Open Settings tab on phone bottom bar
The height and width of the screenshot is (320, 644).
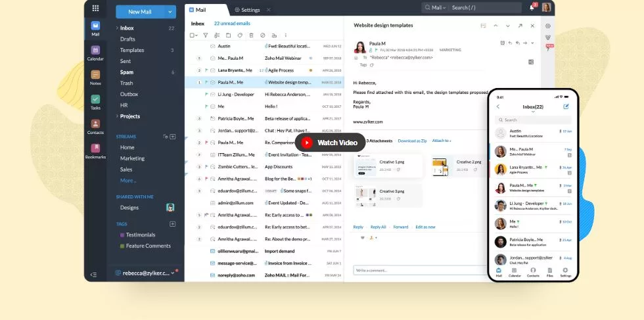(566, 272)
